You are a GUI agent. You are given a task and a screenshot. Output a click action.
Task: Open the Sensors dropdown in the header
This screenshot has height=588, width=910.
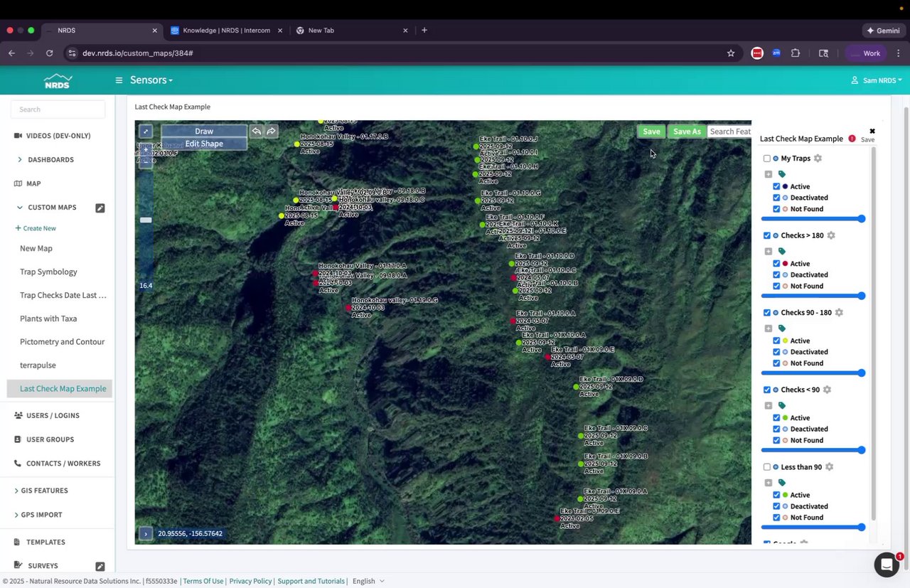click(x=151, y=80)
